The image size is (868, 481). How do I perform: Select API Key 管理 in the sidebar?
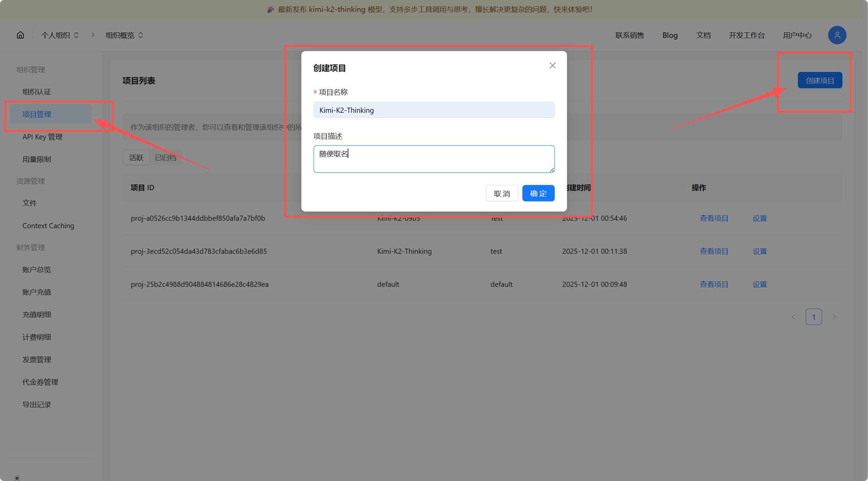pyautogui.click(x=42, y=137)
